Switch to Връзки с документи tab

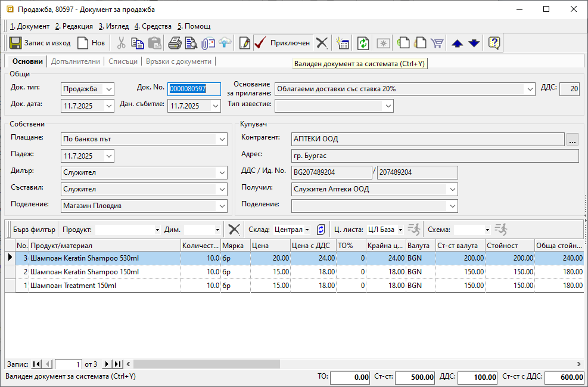pyautogui.click(x=179, y=61)
